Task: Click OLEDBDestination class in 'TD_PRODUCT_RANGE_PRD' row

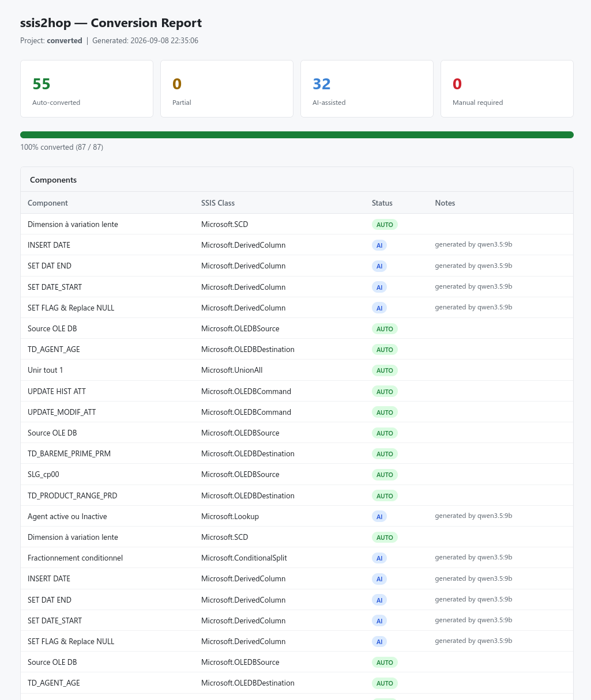Action: click(248, 495)
